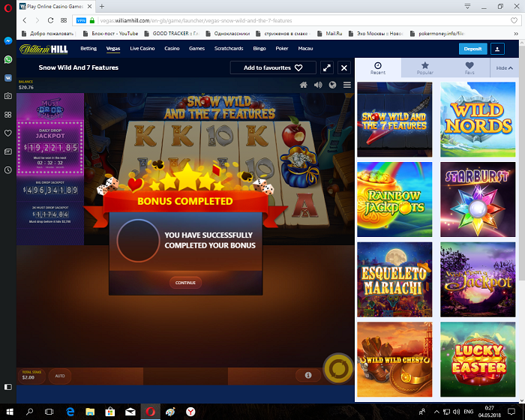Image resolution: width=525 pixels, height=420 pixels.
Task: Reload the current page
Action: 50,20
